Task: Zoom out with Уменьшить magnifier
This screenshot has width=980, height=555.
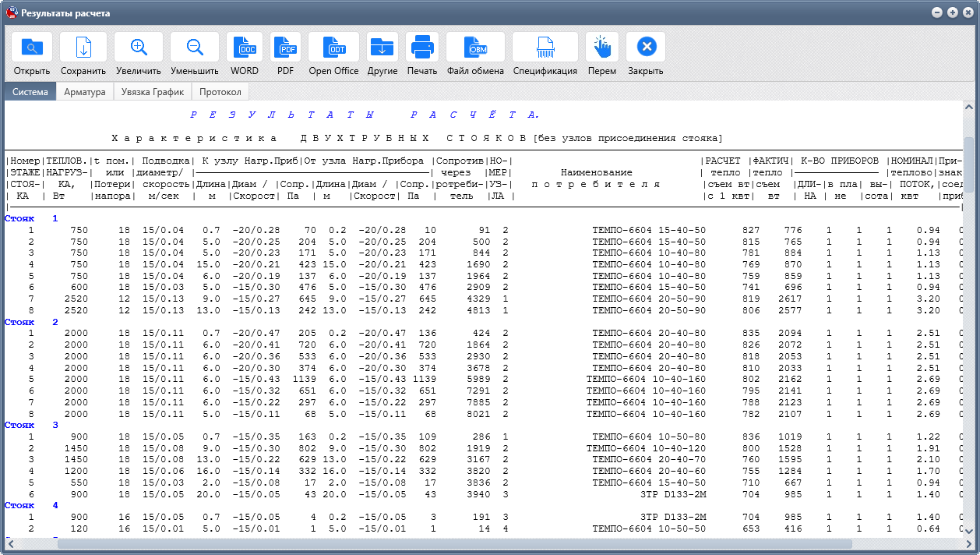Action: (x=195, y=48)
